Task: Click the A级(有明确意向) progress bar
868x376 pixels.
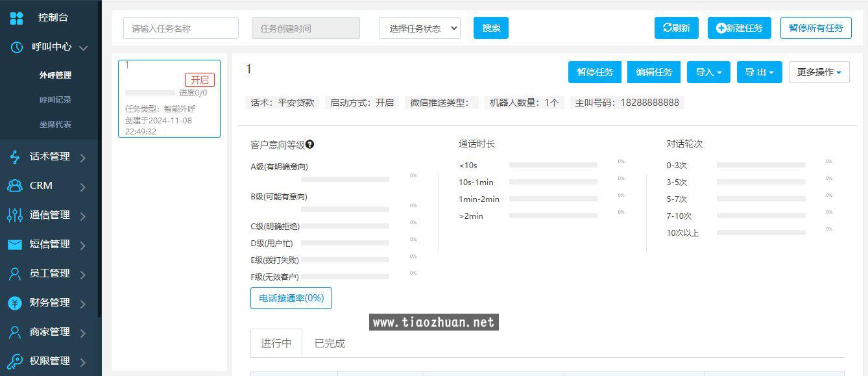Action: 344,179
